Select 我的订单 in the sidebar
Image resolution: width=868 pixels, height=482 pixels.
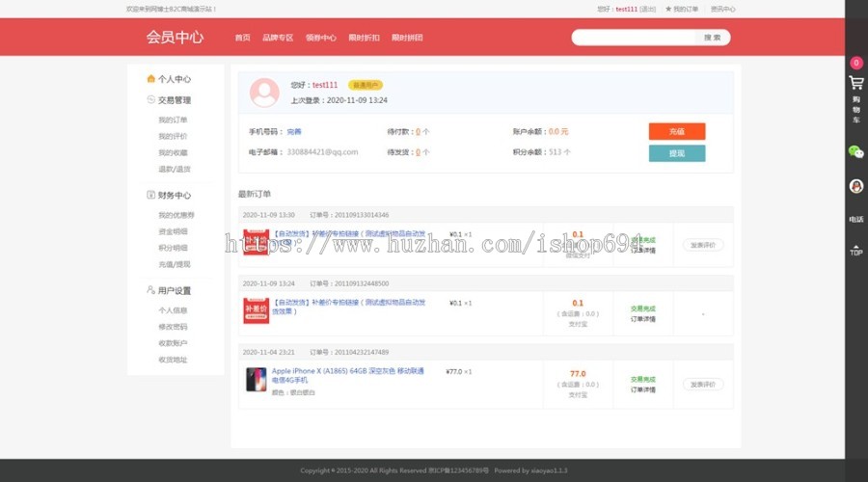point(173,120)
